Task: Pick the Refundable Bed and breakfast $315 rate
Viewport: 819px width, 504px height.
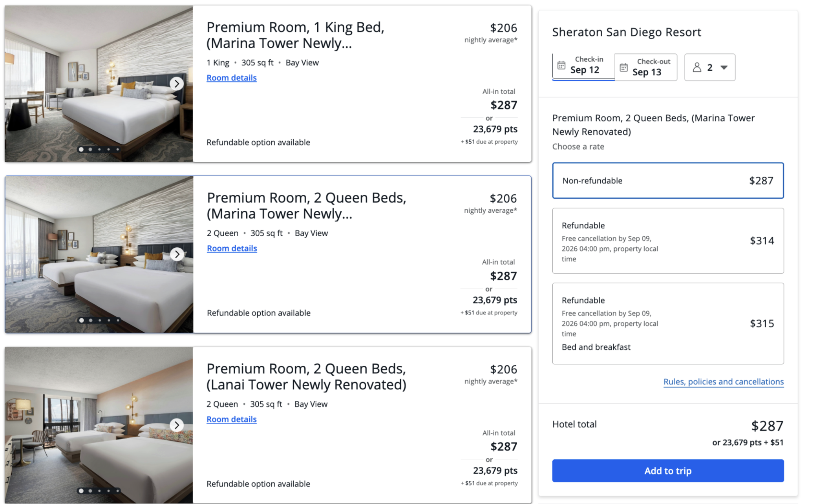Action: click(668, 323)
